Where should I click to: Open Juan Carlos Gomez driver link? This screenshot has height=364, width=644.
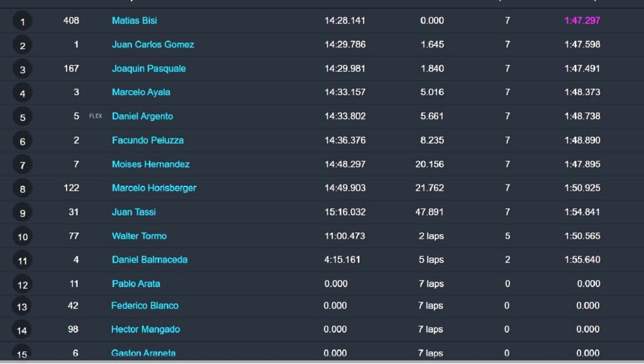(x=153, y=45)
